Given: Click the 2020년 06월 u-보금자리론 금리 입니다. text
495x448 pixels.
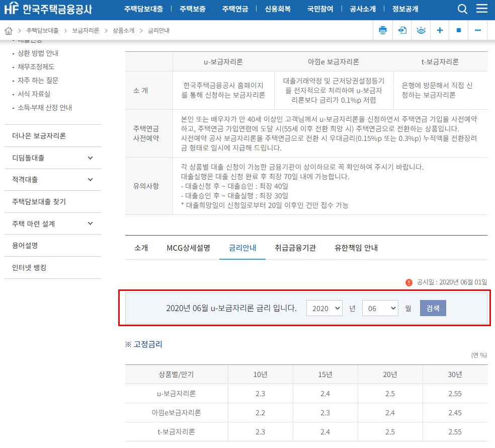Looking at the screenshot, I should click(x=231, y=308).
